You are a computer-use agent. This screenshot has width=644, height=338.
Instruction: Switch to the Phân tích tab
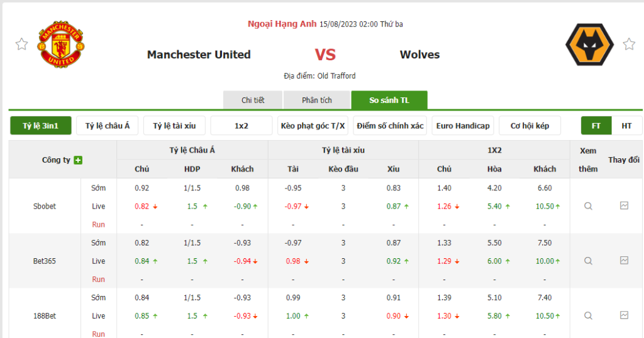click(317, 101)
